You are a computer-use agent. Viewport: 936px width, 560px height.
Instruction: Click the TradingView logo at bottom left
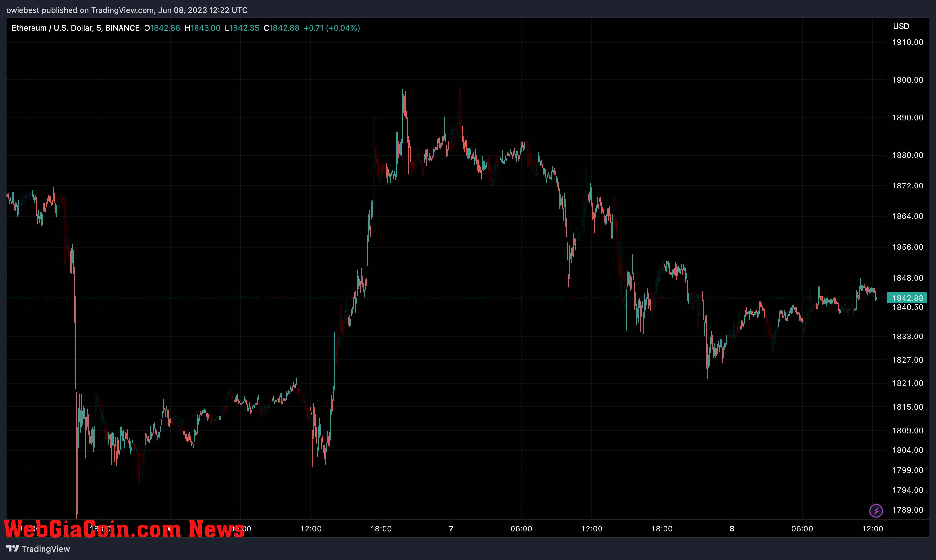pyautogui.click(x=38, y=549)
